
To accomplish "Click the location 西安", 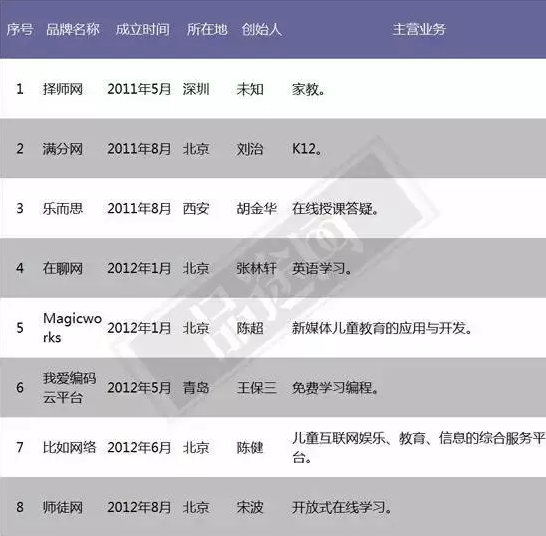I will point(196,209).
